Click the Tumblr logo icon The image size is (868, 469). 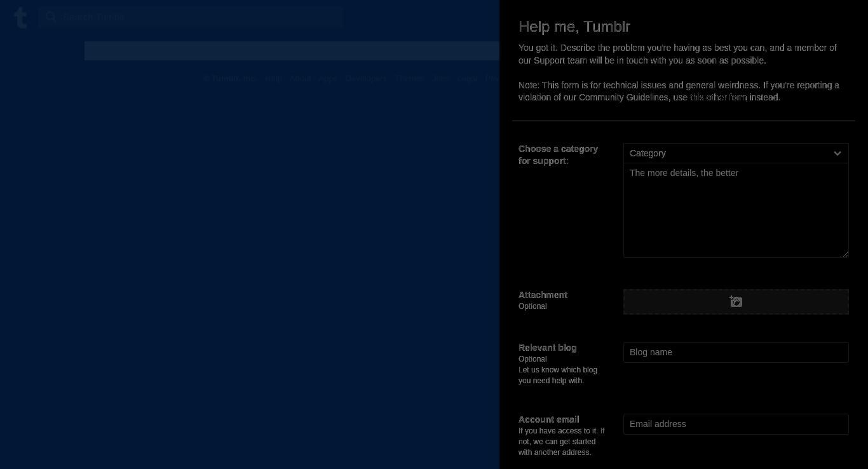pos(20,18)
